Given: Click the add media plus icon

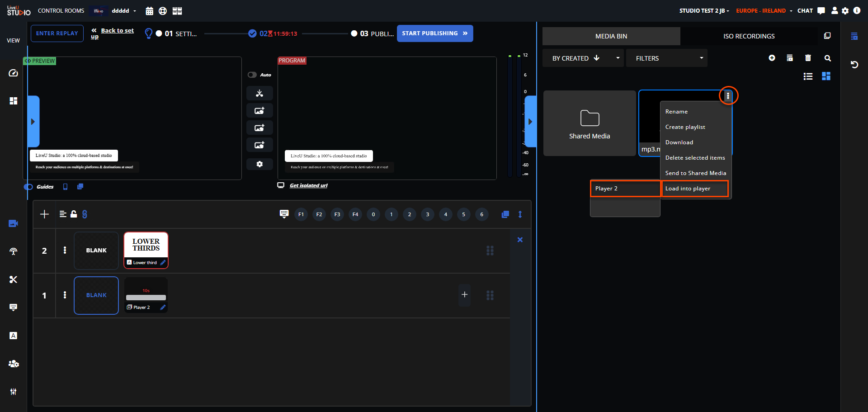Looking at the screenshot, I should 772,58.
